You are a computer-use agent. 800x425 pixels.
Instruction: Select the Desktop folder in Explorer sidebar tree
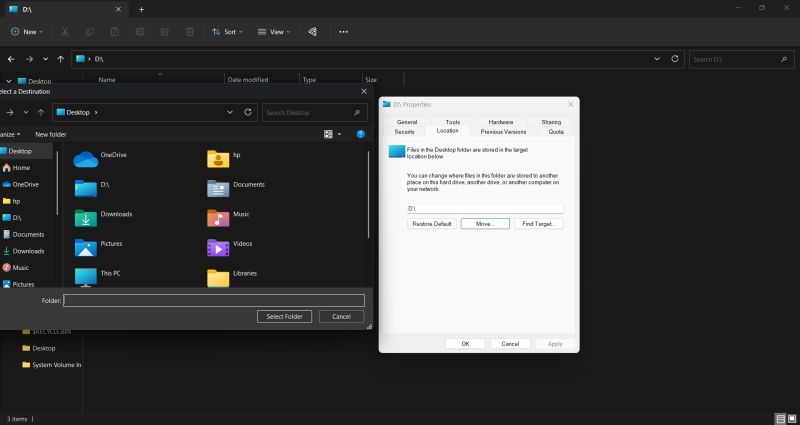(38, 348)
